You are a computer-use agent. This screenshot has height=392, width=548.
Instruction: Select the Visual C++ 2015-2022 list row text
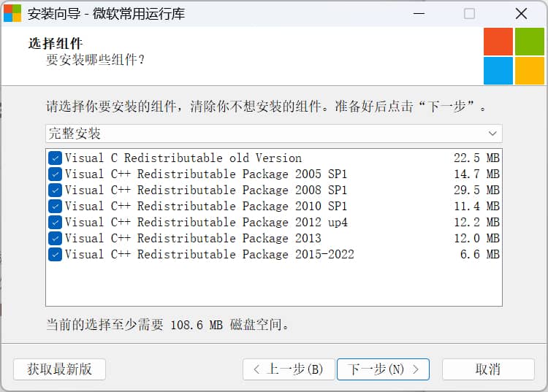click(209, 255)
